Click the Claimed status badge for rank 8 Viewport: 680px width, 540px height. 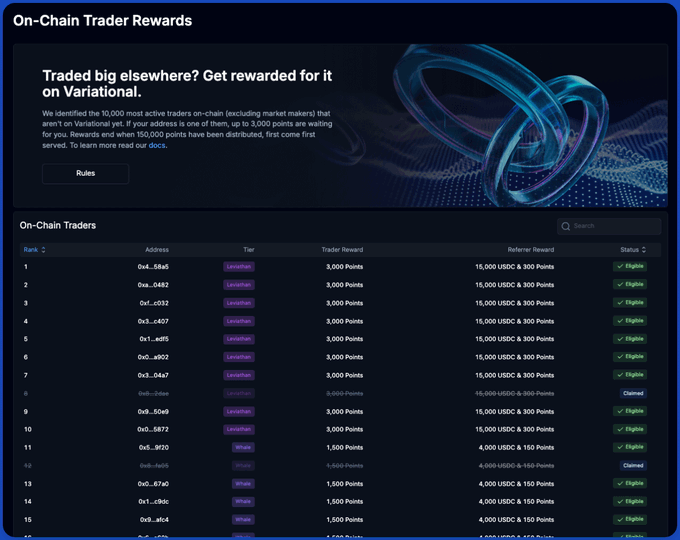[633, 393]
